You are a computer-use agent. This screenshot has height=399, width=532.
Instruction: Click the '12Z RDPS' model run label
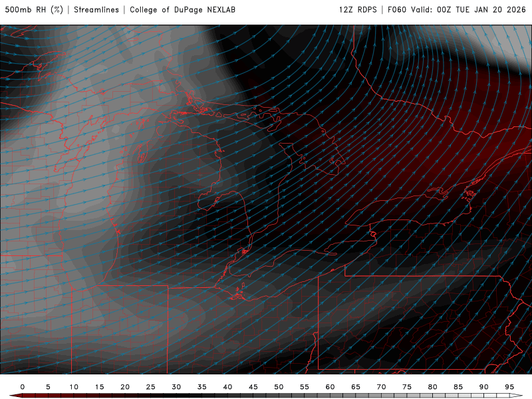(358, 10)
